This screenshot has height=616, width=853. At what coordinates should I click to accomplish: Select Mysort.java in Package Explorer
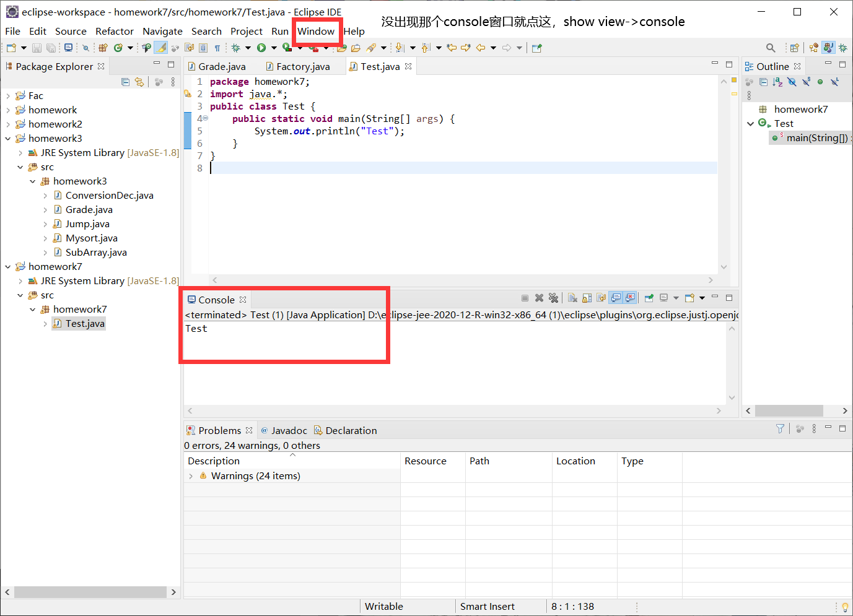91,238
